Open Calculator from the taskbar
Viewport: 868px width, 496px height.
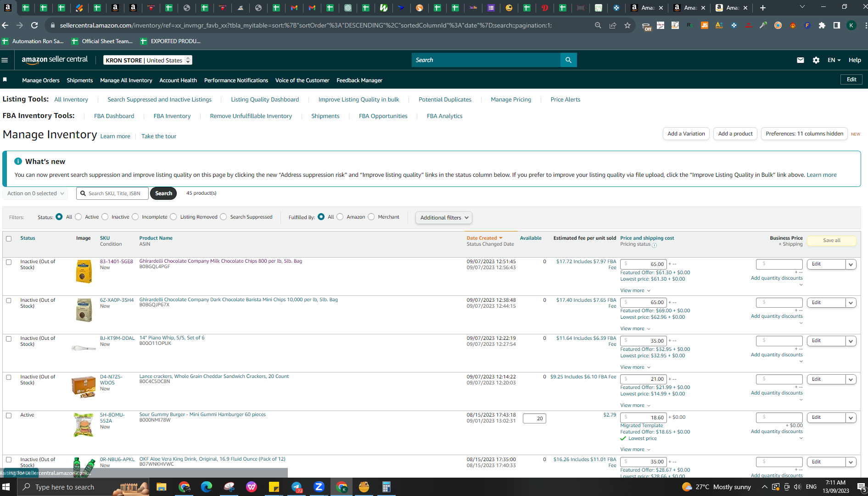[x=386, y=487]
